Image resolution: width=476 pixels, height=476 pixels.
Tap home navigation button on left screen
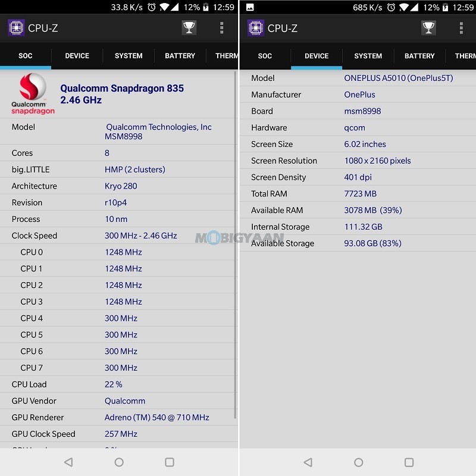119,462
